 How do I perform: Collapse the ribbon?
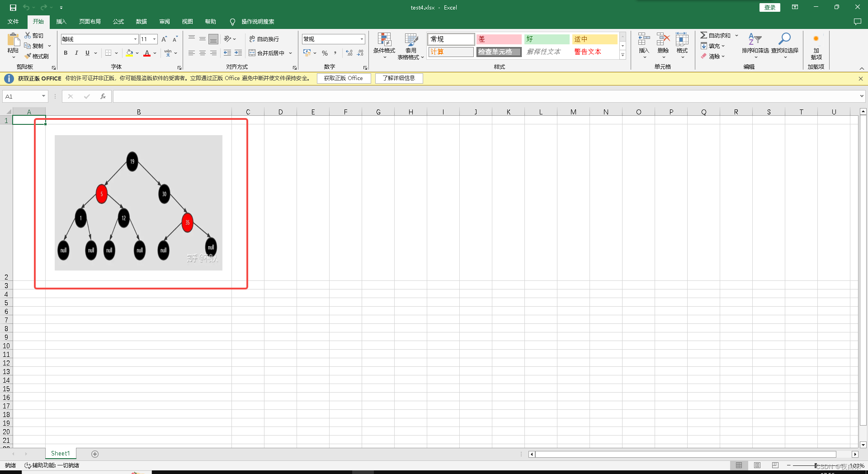click(x=862, y=68)
